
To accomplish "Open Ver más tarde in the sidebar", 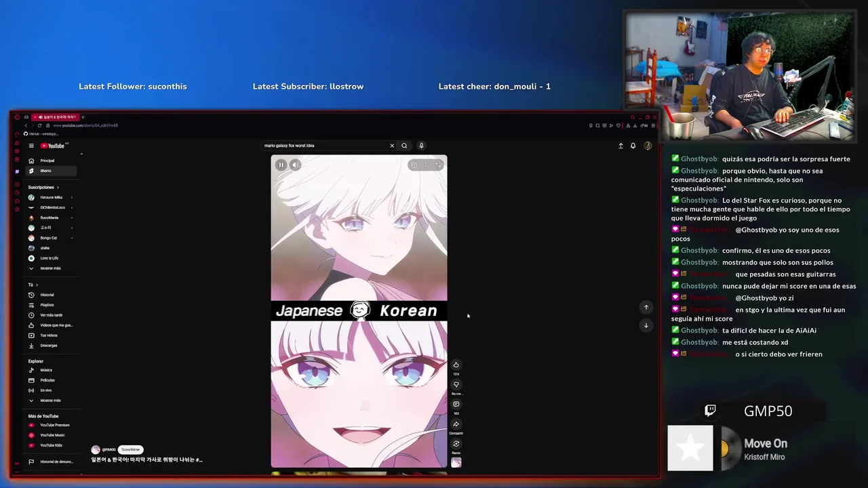I will click(x=52, y=315).
